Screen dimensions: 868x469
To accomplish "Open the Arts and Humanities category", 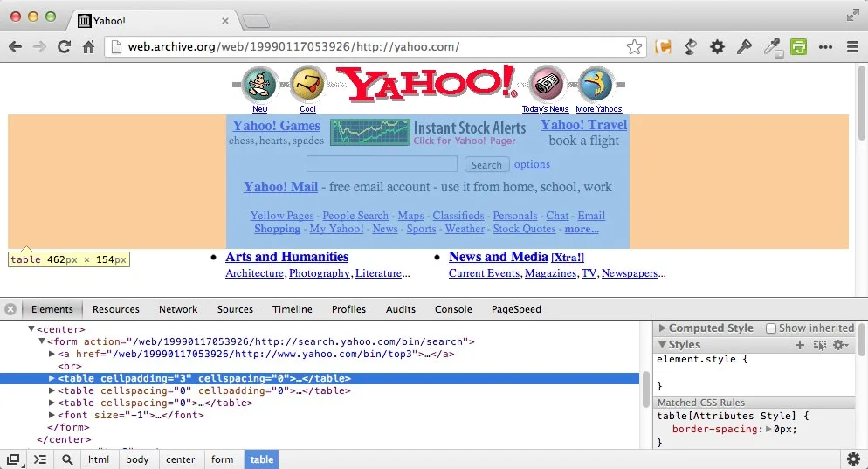I will click(x=286, y=257).
